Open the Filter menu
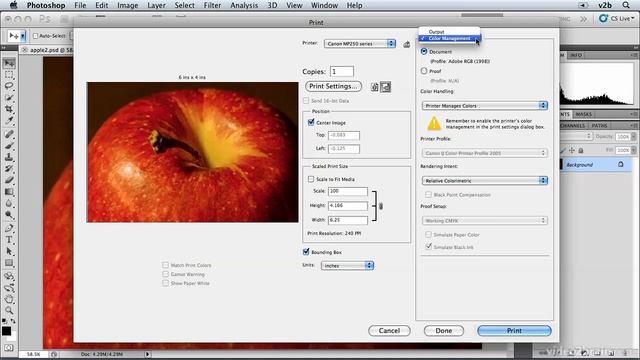The width and height of the screenshot is (640, 360). tap(212, 5)
